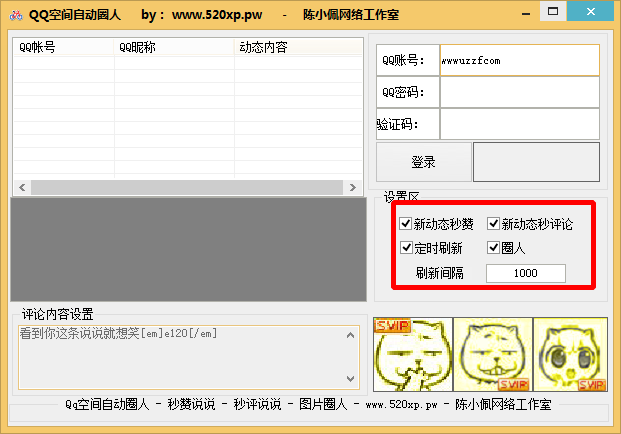Click the QQ帐号 column header

[63, 47]
